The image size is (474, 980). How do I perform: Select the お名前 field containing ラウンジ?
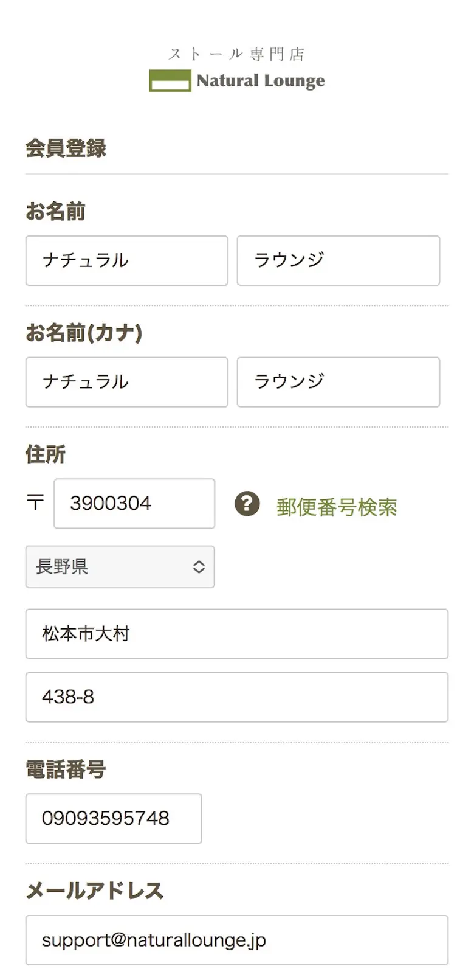[338, 261]
